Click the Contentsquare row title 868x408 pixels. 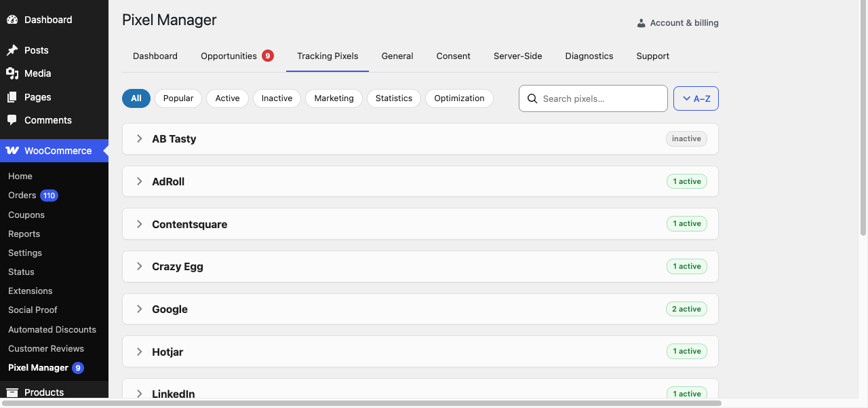pyautogui.click(x=189, y=224)
